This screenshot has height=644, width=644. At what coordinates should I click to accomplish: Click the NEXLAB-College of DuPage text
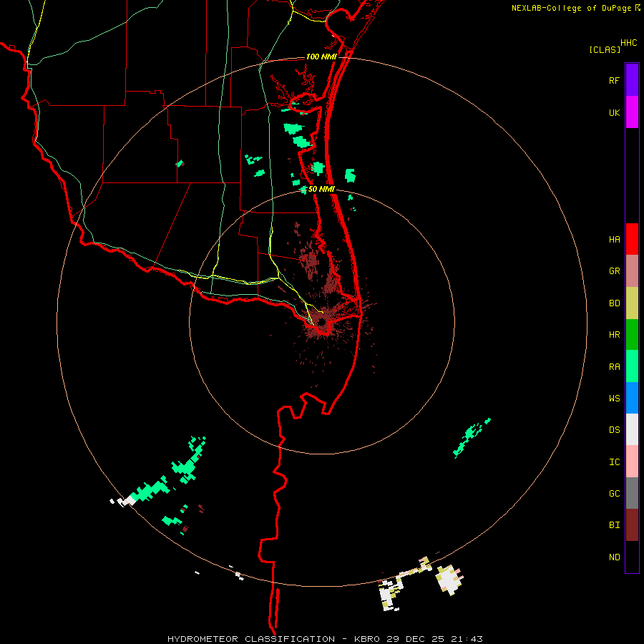[571, 8]
